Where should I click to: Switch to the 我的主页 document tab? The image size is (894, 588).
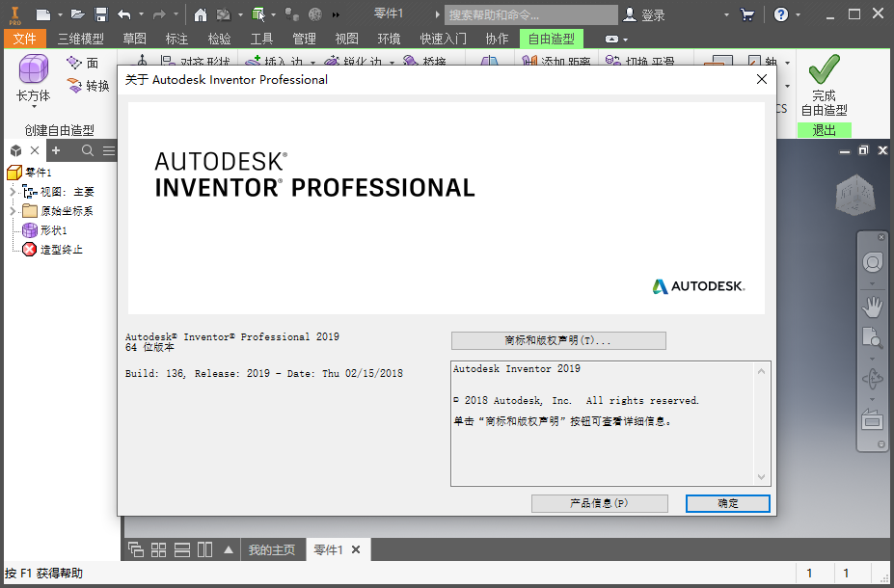point(271,549)
